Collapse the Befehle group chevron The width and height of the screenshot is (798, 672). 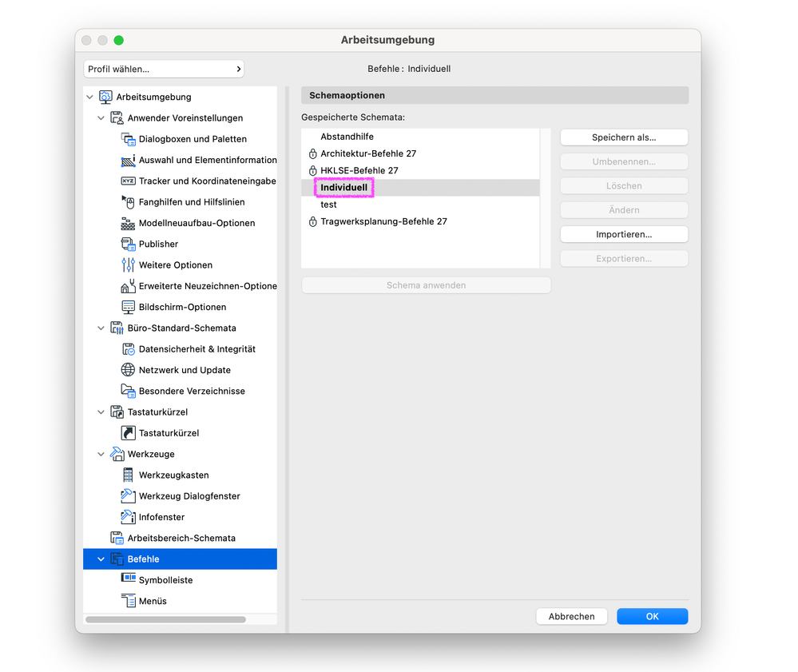pos(101,559)
